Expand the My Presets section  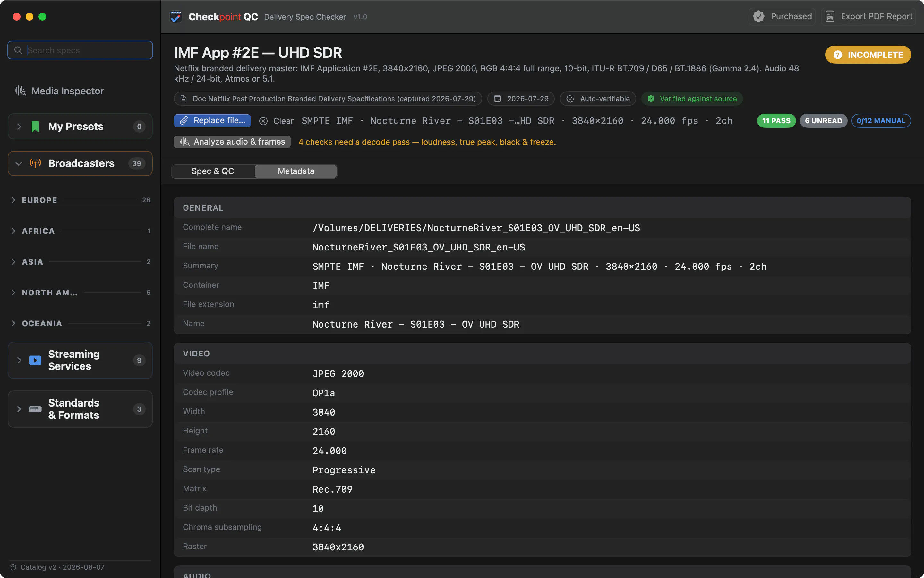19,127
